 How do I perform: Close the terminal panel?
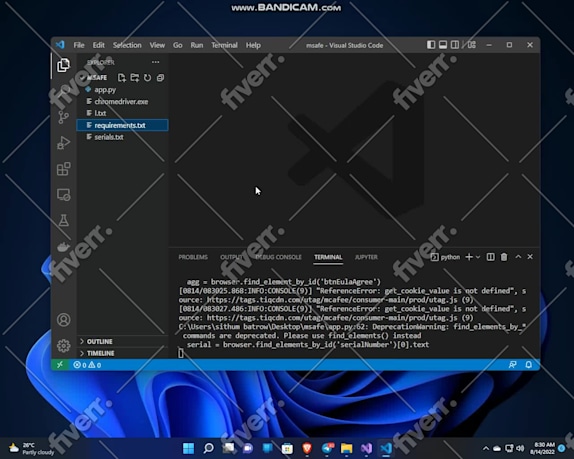coord(530,257)
